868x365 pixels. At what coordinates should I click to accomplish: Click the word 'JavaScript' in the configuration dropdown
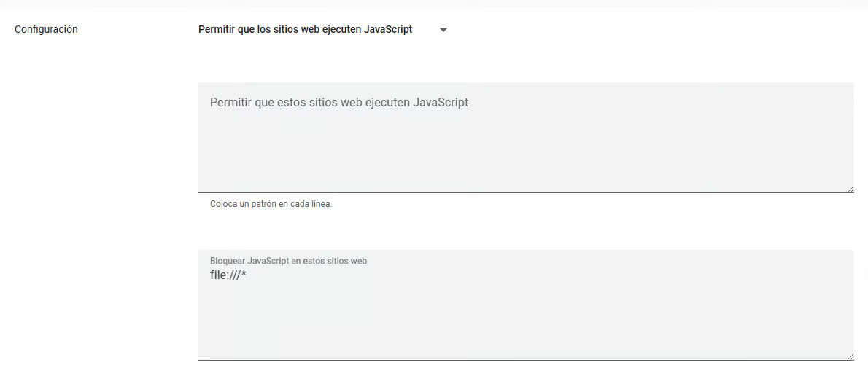coord(387,30)
